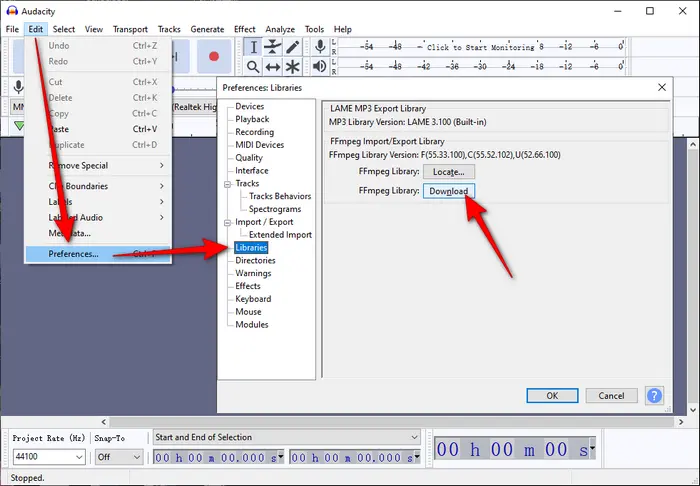Screen dimensions: 700x486
Task: Select Spectrograms tree item
Action: pos(275,209)
